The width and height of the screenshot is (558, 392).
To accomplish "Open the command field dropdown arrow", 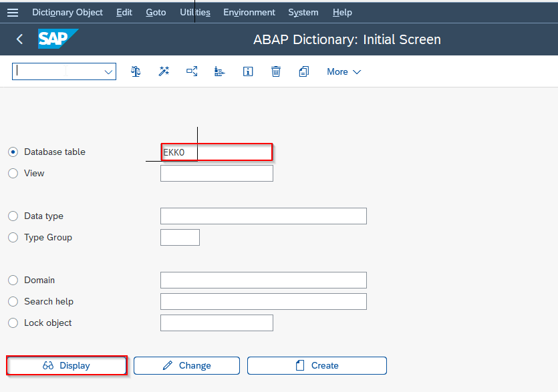I will tap(108, 71).
